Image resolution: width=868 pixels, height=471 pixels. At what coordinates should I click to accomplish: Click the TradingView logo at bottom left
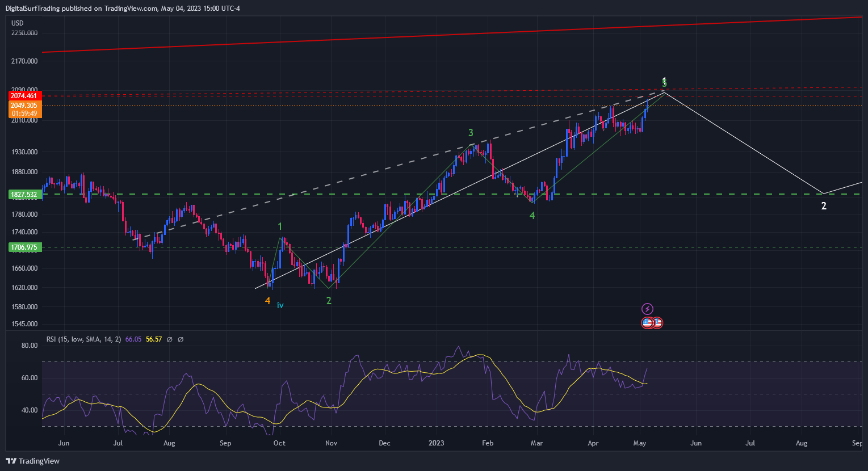tap(33, 461)
